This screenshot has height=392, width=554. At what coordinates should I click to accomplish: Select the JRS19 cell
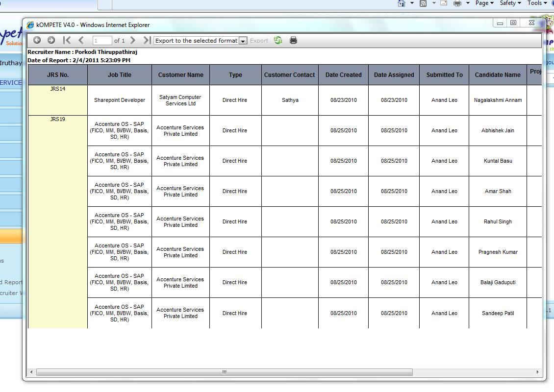click(x=58, y=222)
